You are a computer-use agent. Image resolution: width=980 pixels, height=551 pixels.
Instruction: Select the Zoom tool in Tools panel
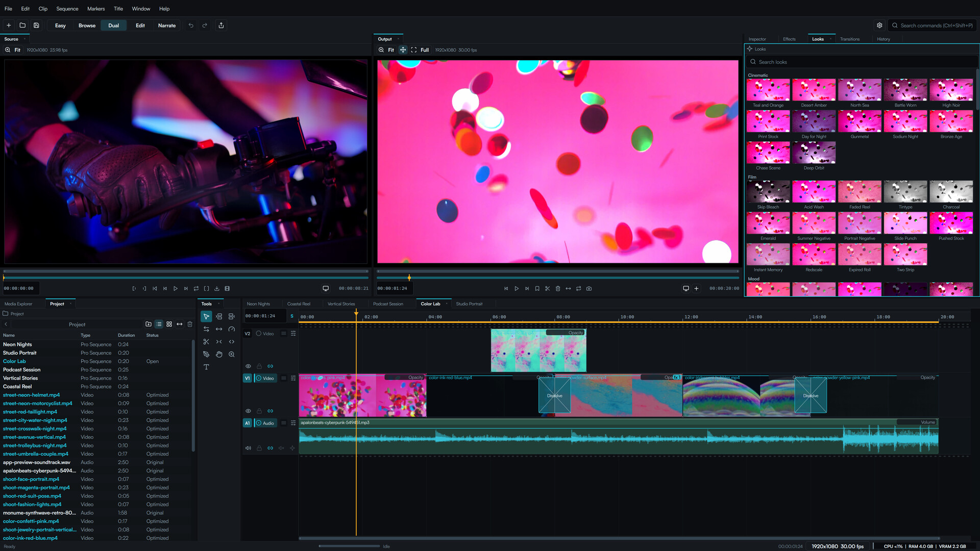(x=232, y=354)
